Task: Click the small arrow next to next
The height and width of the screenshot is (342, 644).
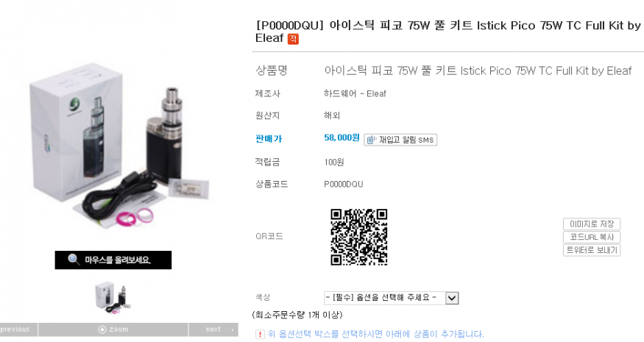Action: coord(233,329)
